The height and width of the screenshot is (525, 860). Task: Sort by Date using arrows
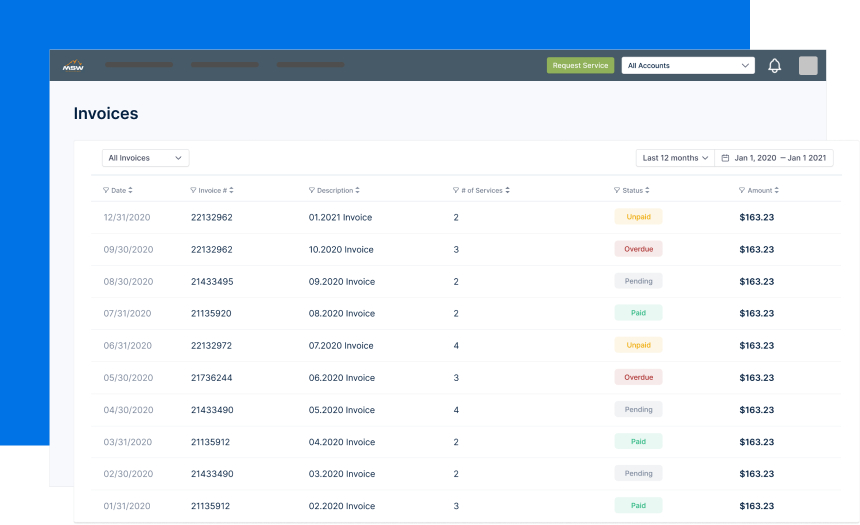(x=131, y=190)
